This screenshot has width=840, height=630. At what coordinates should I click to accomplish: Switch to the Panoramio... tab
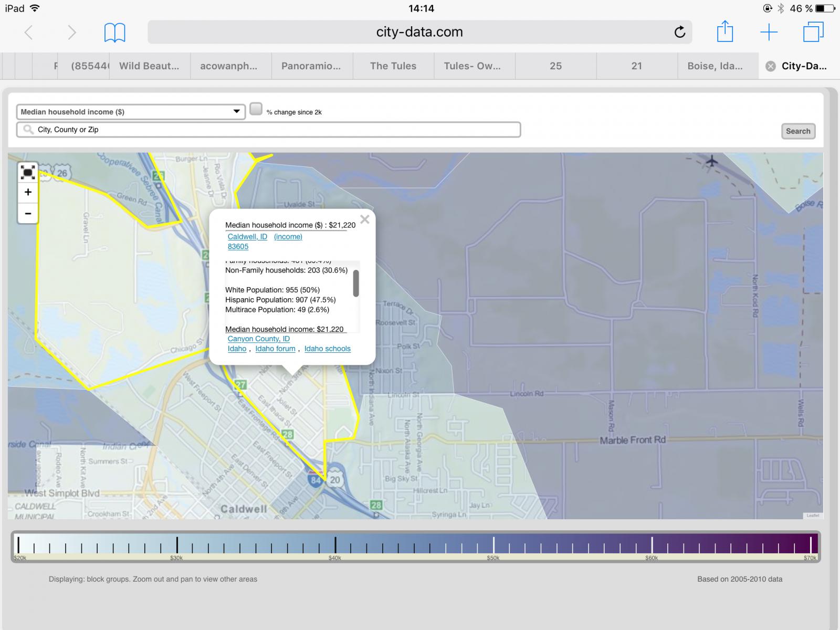(x=311, y=66)
